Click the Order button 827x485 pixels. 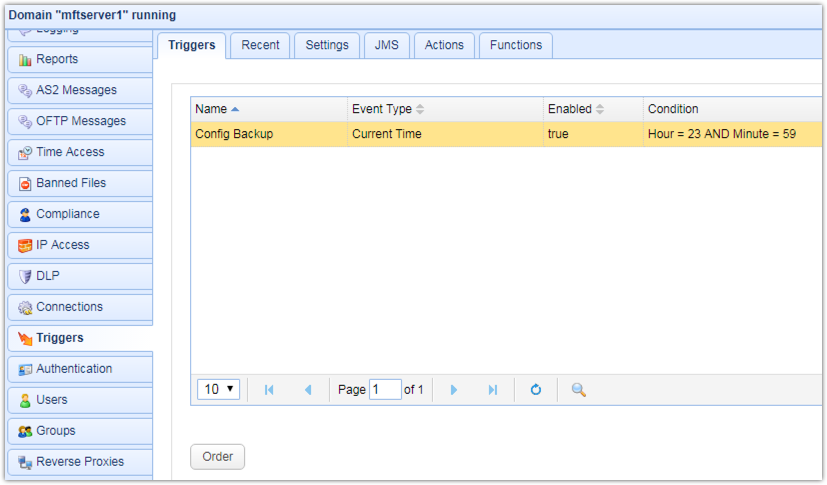[217, 457]
